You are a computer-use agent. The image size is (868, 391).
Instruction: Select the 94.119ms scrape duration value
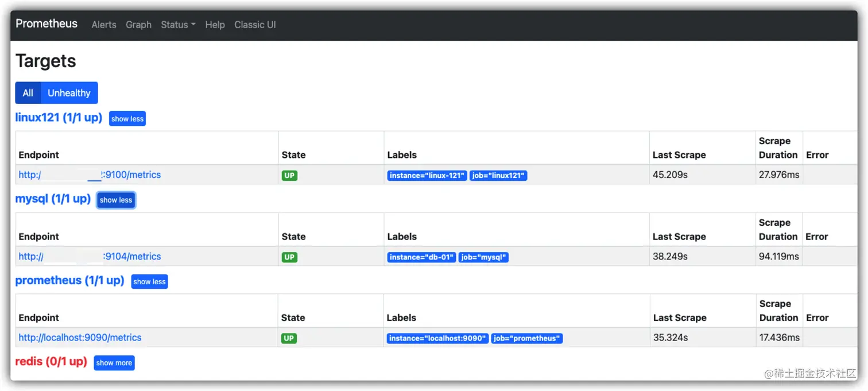[x=779, y=256]
